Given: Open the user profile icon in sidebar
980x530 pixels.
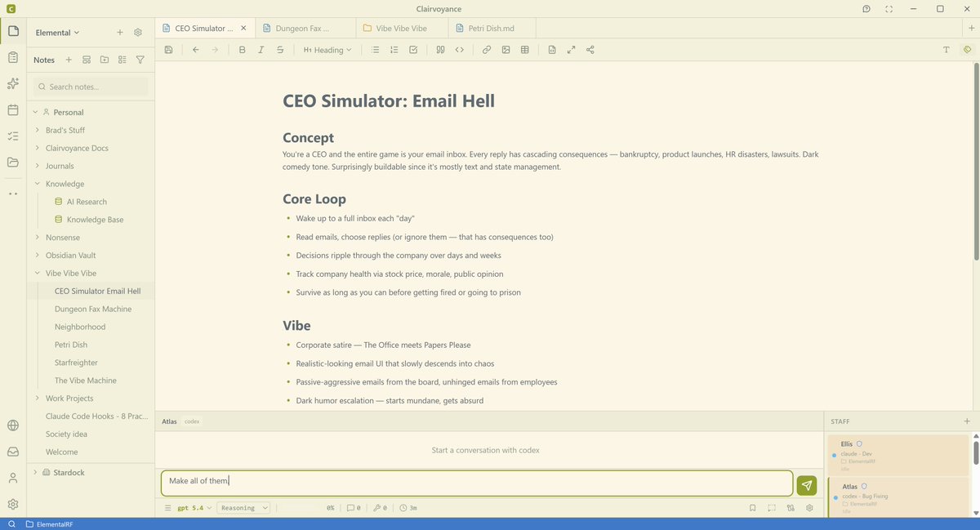Looking at the screenshot, I should click(12, 478).
